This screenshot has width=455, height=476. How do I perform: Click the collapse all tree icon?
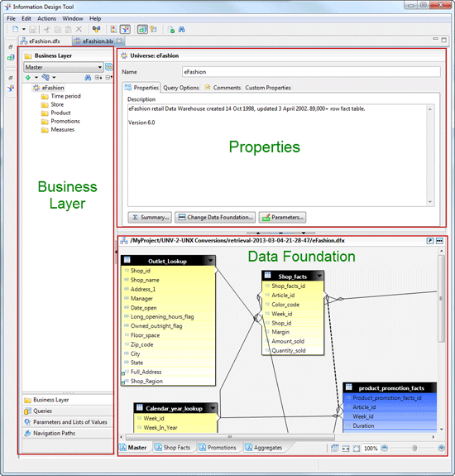(108, 78)
